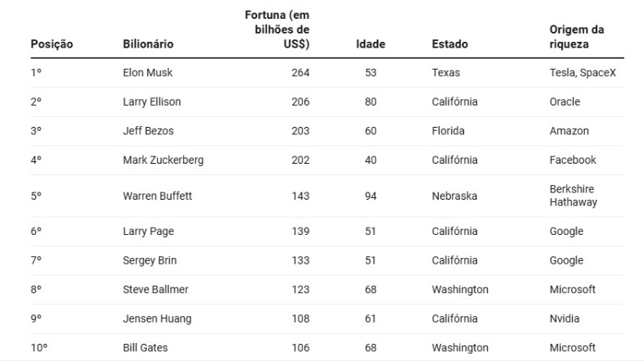Select the Sergey Brin name cell
644x361 pixels.
[149, 260]
